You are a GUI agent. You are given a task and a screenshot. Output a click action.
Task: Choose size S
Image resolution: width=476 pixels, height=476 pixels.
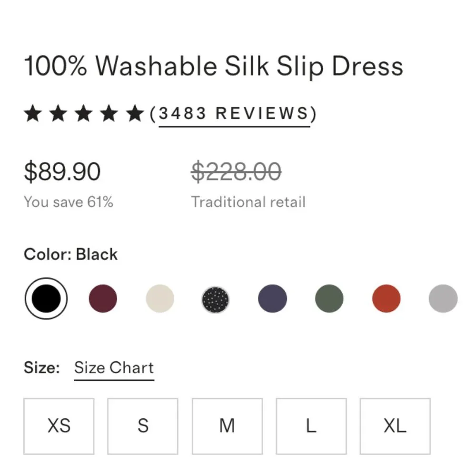(142, 425)
